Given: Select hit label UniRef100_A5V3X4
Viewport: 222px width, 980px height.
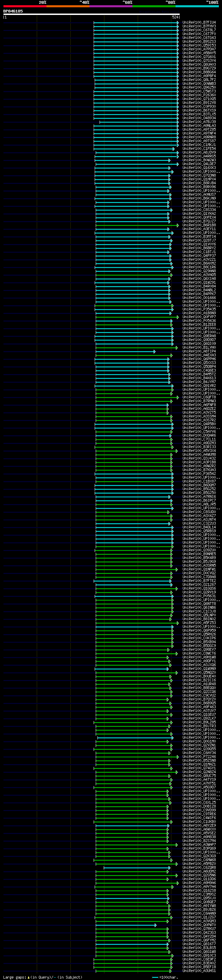Looking at the screenshot, I should (199, 451).
